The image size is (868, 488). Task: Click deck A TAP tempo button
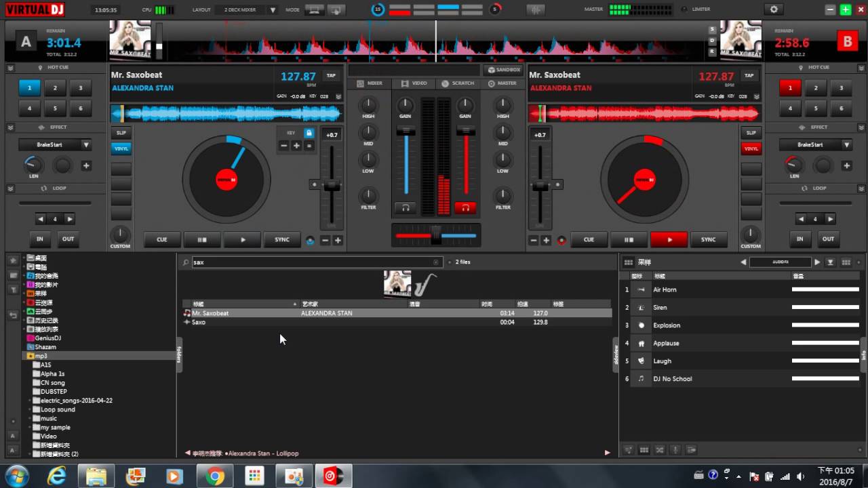[331, 75]
